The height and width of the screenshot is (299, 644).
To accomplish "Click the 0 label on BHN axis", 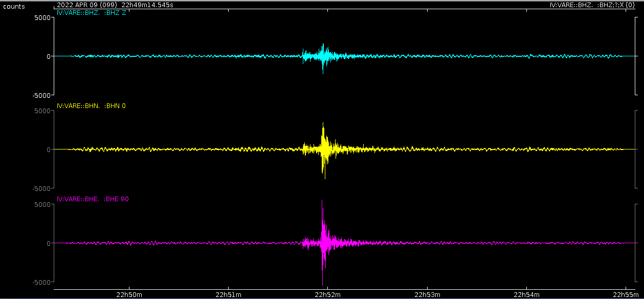I will (49, 149).
